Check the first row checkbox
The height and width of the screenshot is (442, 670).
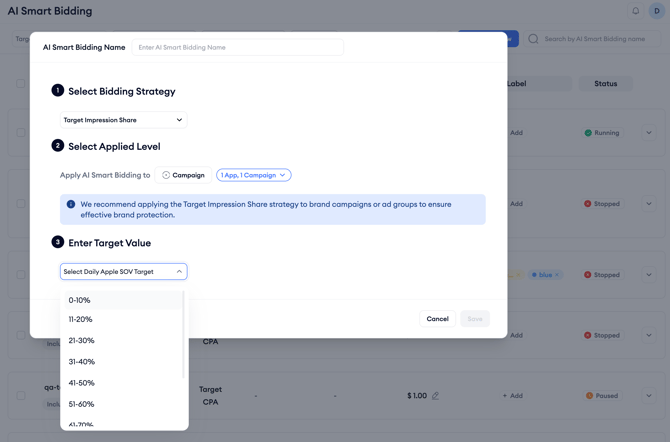pyautogui.click(x=21, y=133)
